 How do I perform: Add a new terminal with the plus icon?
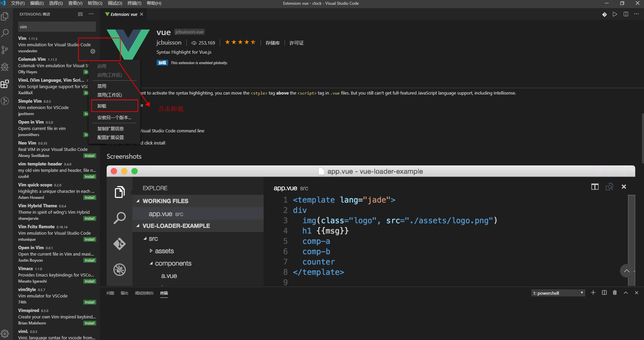click(x=593, y=293)
